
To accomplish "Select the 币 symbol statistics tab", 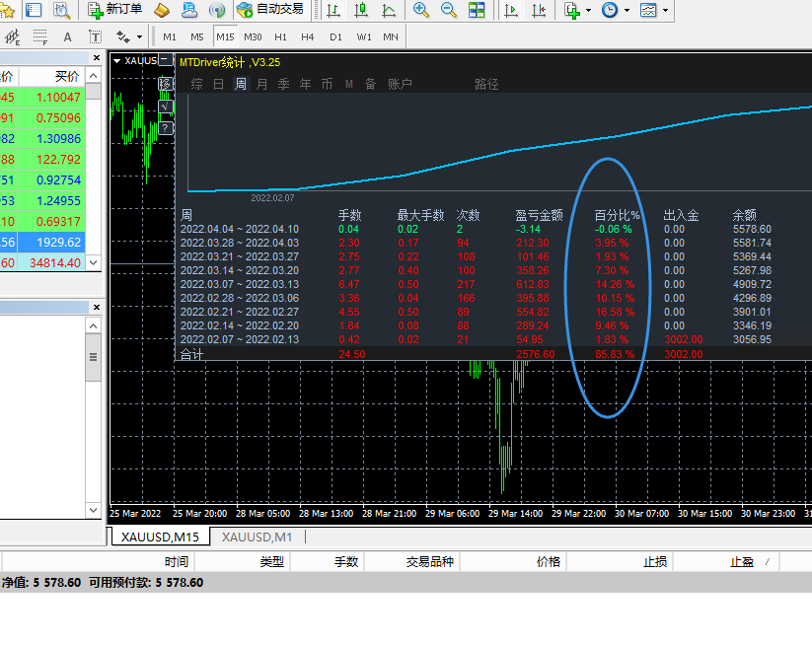I will click(327, 84).
